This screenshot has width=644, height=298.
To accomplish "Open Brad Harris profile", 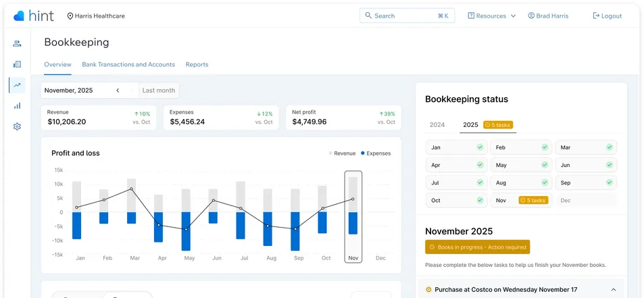I will coord(548,16).
